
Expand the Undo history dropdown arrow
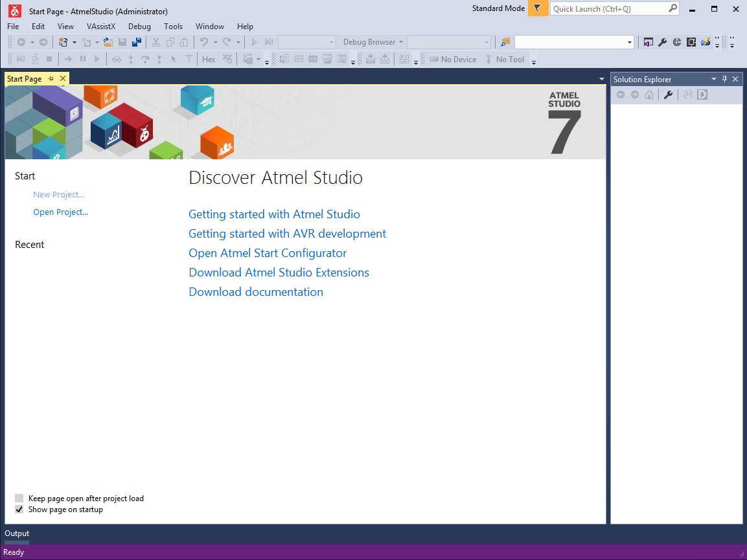pyautogui.click(x=216, y=41)
